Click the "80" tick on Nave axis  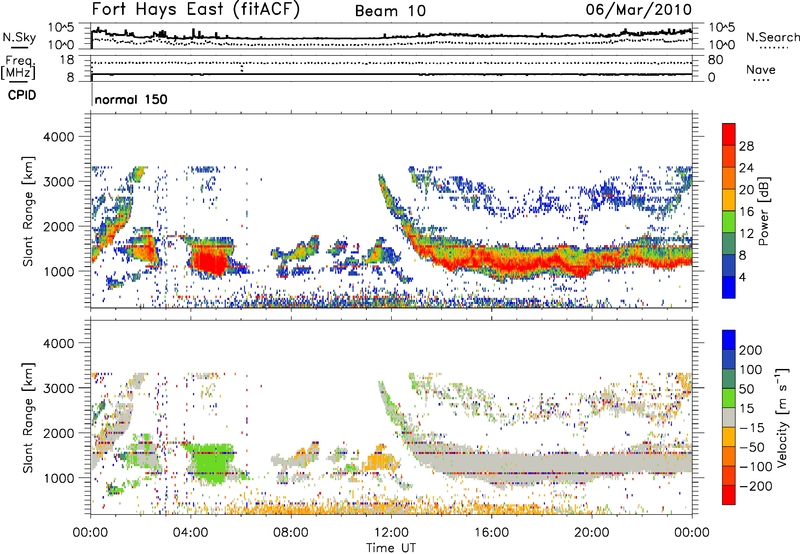(715, 60)
